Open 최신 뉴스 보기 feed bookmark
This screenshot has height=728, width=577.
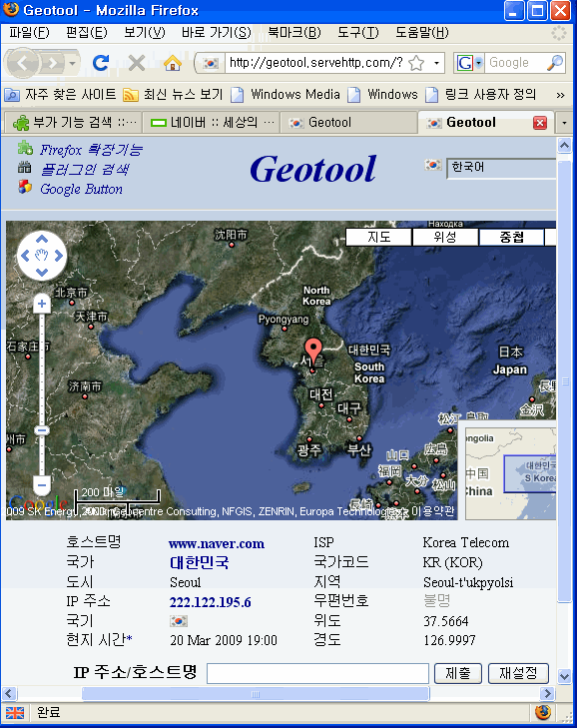point(173,95)
